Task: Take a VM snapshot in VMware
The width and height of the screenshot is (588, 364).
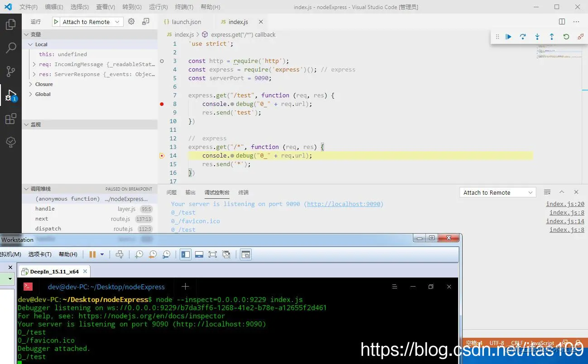Action: pos(139,254)
